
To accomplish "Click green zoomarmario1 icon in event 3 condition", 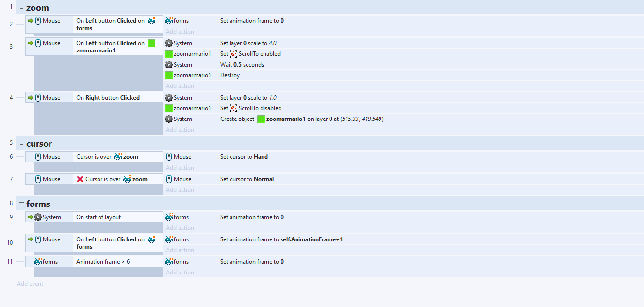I will [x=151, y=43].
